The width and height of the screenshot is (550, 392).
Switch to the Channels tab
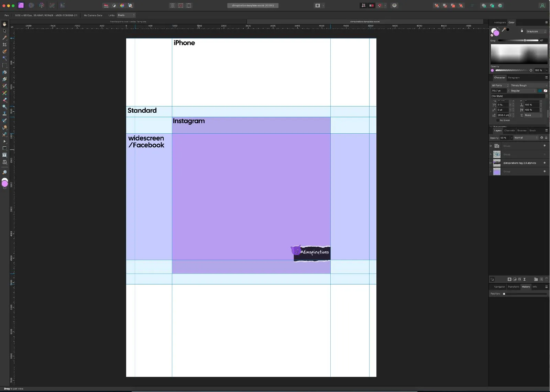coord(509,131)
